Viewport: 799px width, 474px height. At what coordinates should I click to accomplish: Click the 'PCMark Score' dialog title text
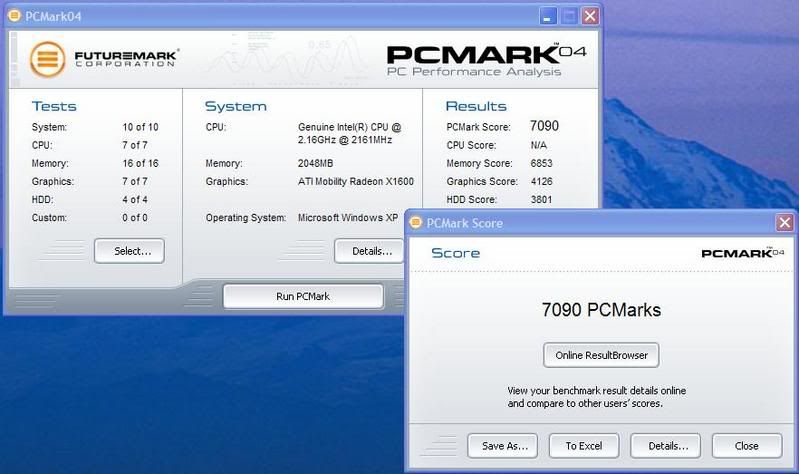click(465, 223)
